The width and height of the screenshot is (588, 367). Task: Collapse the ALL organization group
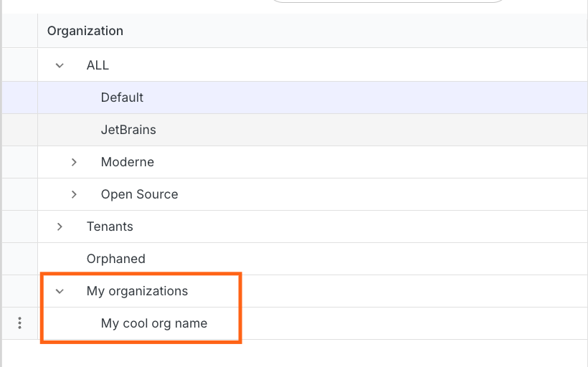tap(60, 65)
